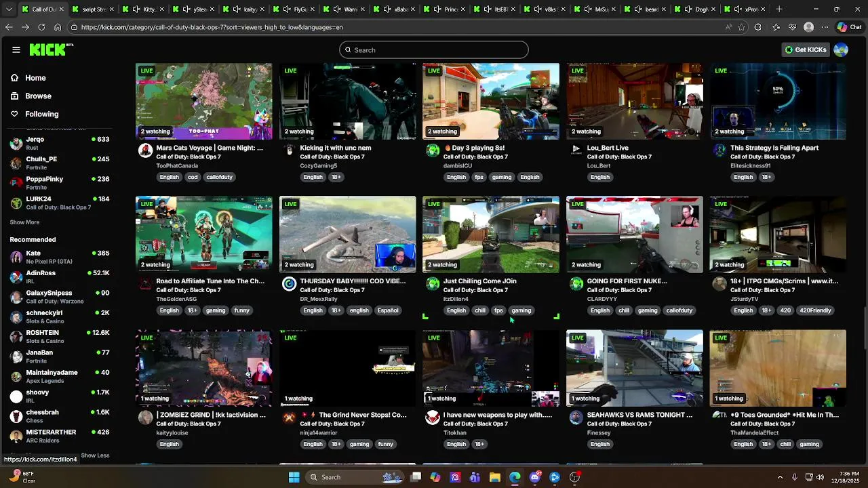This screenshot has width=868, height=488.
Task: Click the callofduty tag under Mars Cats Voyage
Action: (x=219, y=177)
